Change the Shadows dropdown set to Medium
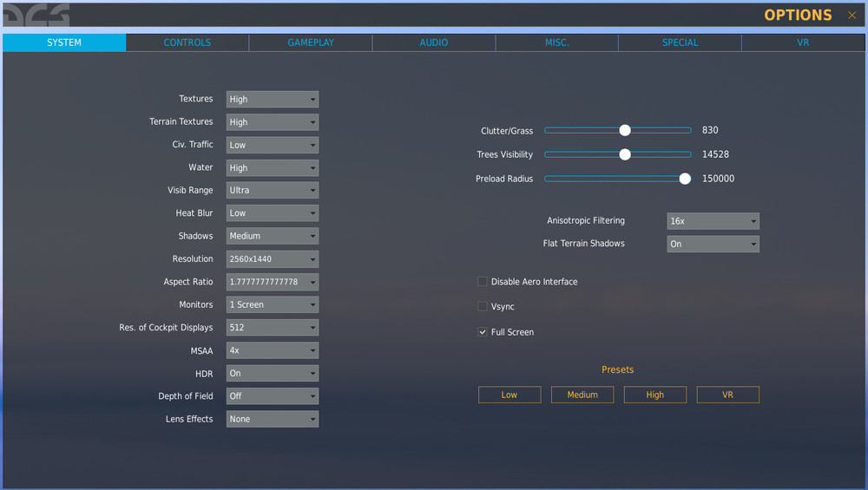 click(273, 236)
